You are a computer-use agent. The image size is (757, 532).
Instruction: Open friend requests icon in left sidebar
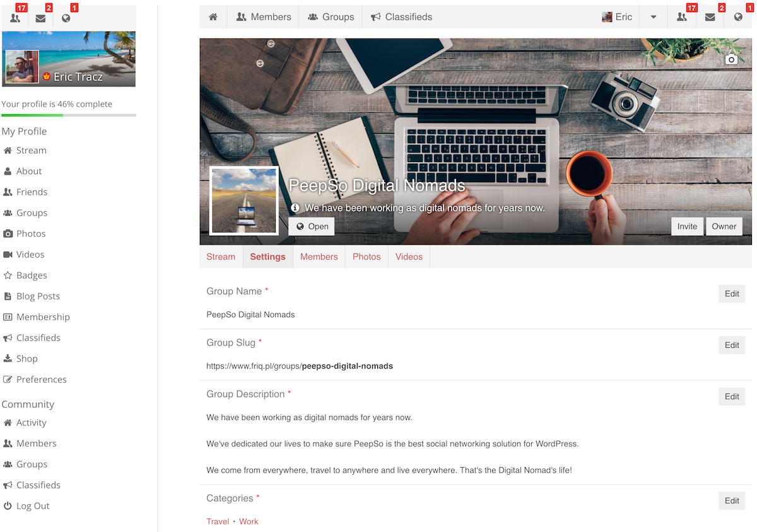pyautogui.click(x=15, y=18)
